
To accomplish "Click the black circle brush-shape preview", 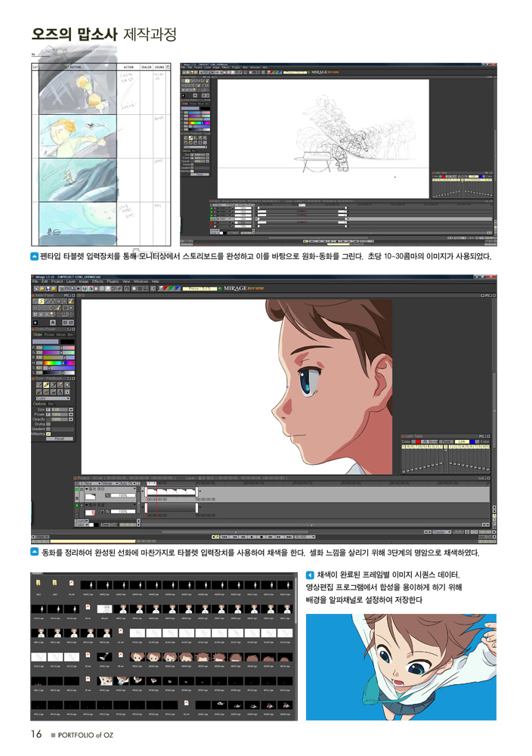I will coord(36,323).
